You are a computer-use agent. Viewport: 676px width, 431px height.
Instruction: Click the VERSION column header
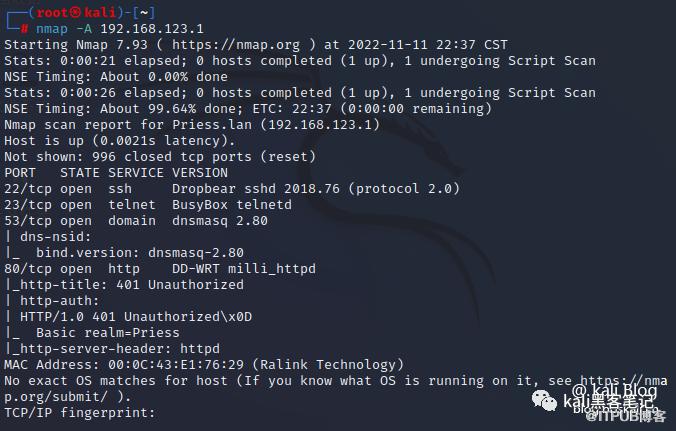(x=200, y=173)
